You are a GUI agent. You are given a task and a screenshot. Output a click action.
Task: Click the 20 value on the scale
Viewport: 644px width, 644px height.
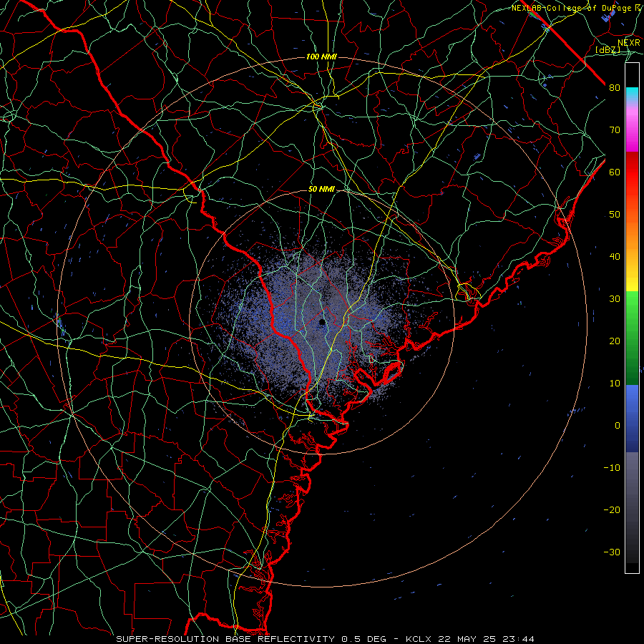(615, 341)
